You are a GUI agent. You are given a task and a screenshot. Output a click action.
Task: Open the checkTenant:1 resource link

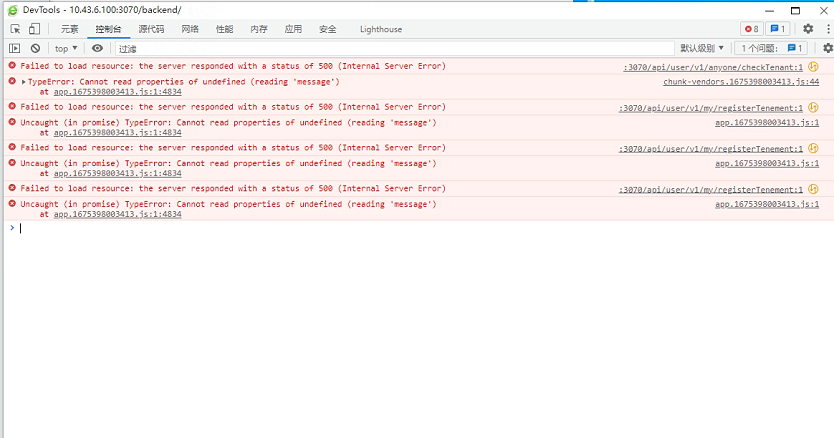tap(713, 67)
